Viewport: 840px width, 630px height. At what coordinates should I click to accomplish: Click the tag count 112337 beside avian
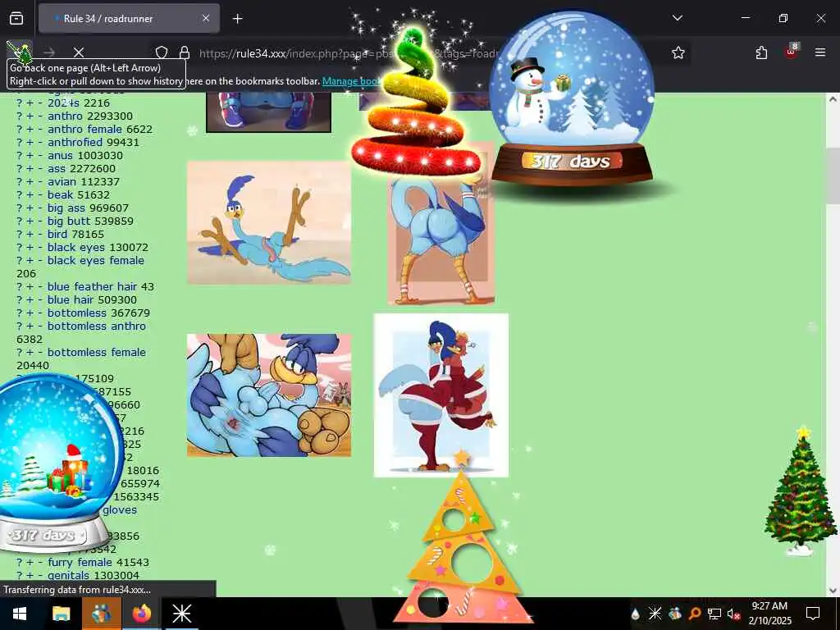tap(100, 181)
